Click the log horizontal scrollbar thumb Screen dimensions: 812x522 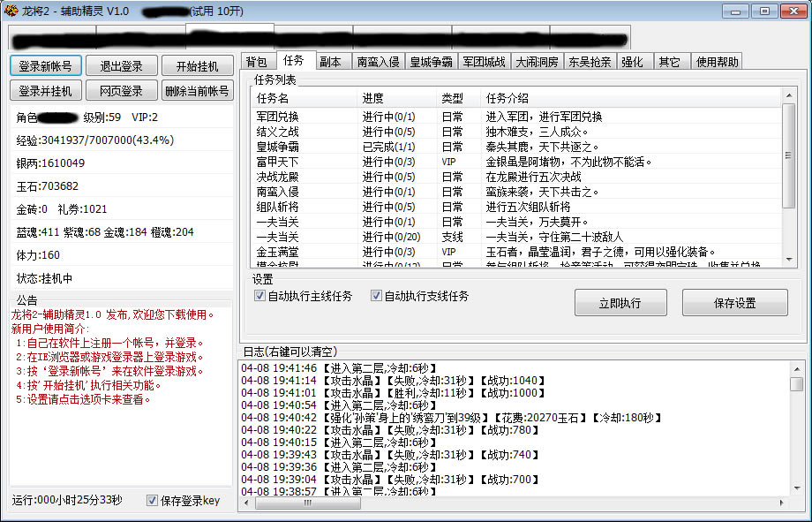(308, 503)
